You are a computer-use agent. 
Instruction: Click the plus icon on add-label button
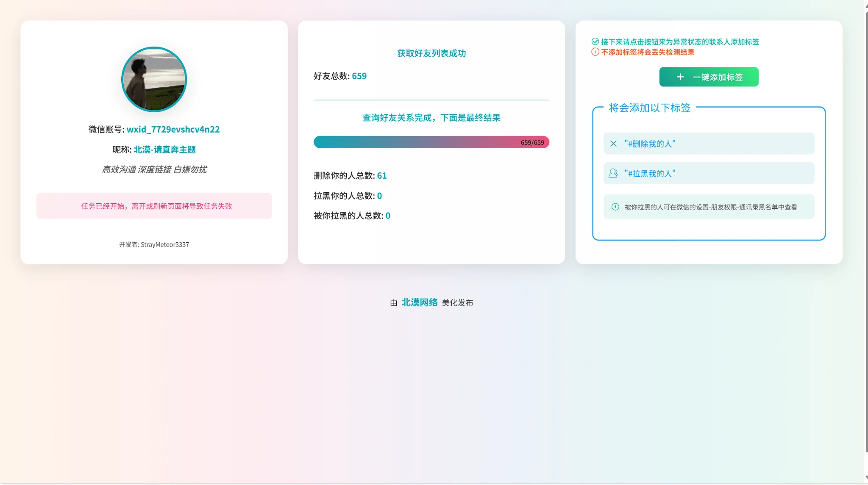point(680,77)
